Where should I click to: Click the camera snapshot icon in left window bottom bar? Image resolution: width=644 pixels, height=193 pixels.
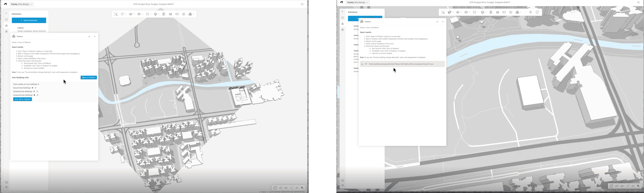click(x=286, y=188)
